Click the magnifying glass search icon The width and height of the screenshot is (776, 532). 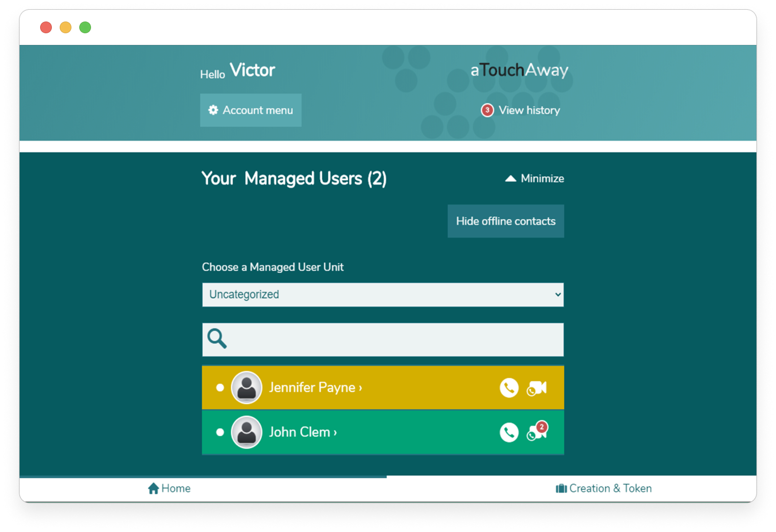[x=217, y=338]
